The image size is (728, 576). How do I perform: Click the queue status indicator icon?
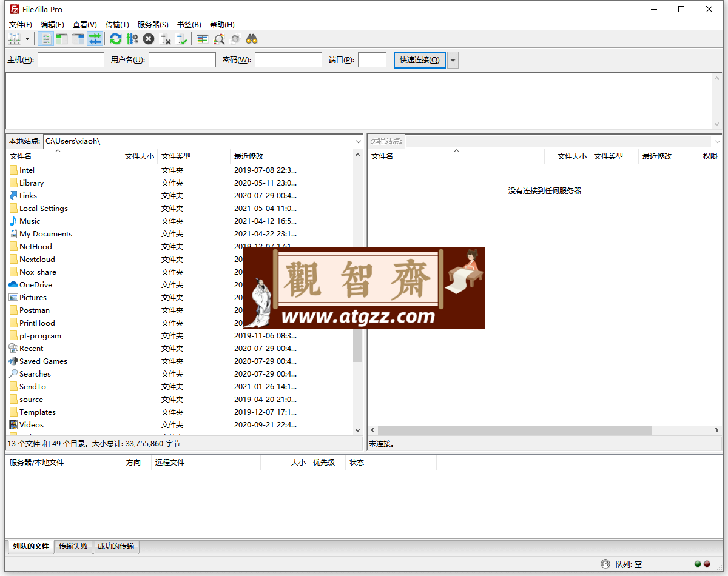coord(605,564)
